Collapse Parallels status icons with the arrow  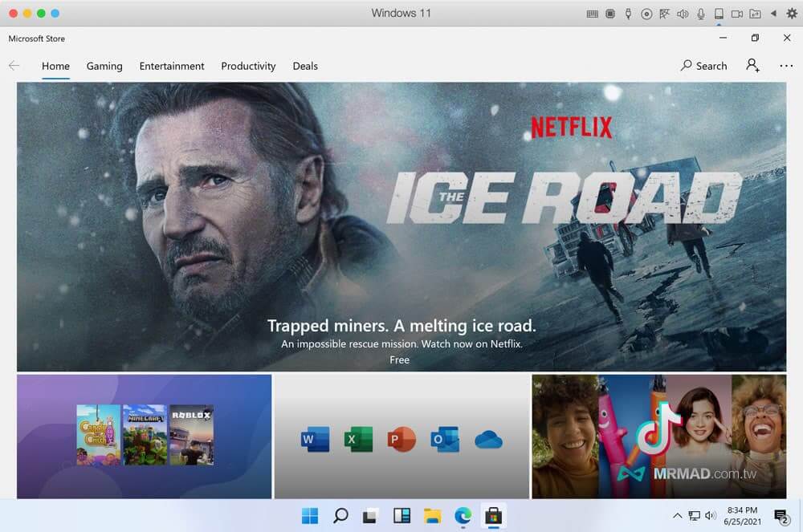[x=773, y=14]
